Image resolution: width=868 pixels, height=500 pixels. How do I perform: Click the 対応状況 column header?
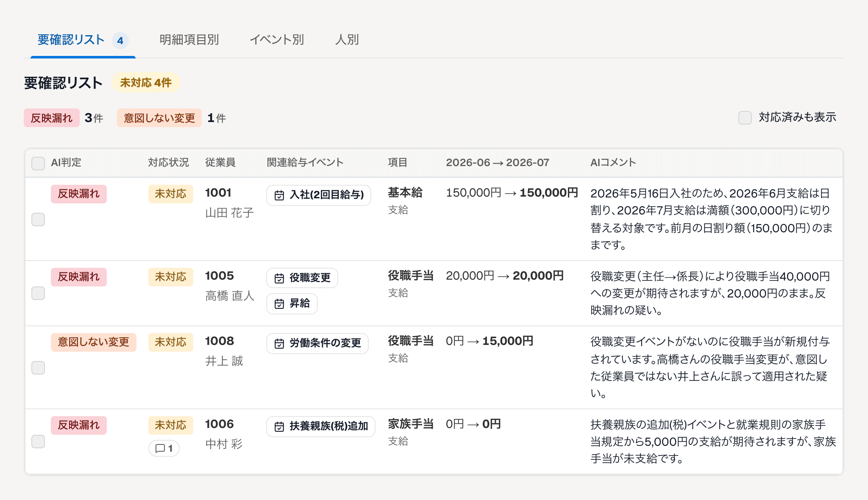point(168,163)
